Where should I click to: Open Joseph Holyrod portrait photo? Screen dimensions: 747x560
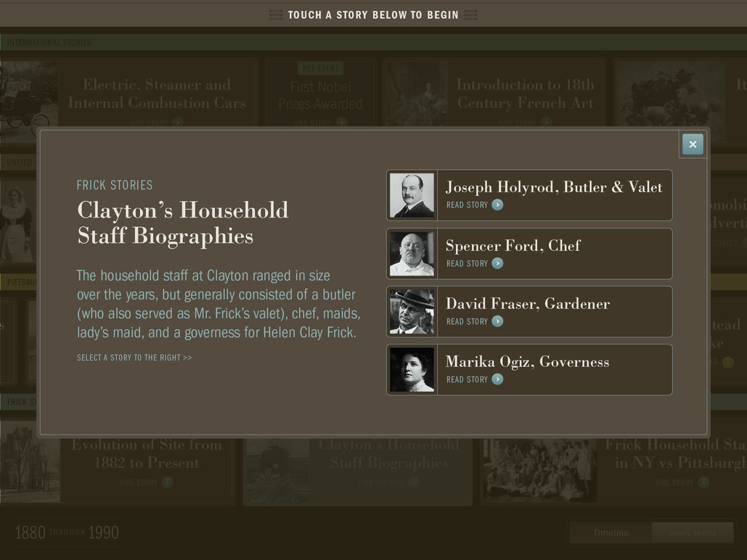click(x=412, y=195)
